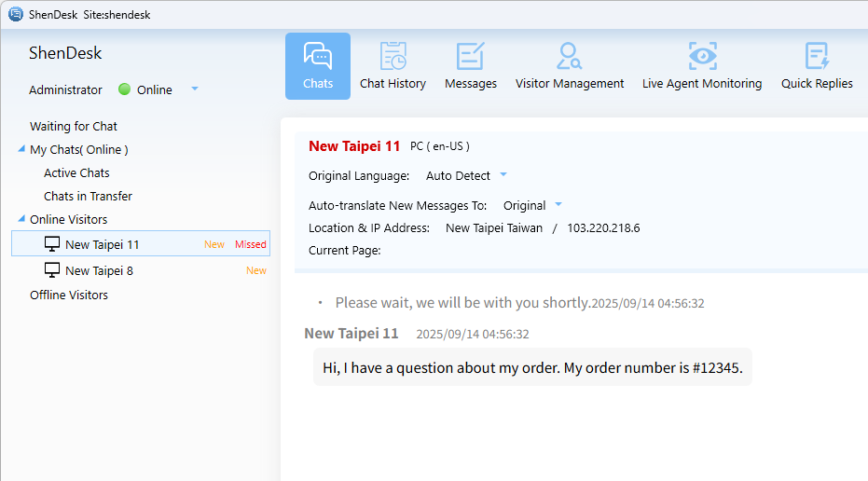868x481 pixels.
Task: Click monitor icon for New Taipei 8
Action: (x=52, y=270)
